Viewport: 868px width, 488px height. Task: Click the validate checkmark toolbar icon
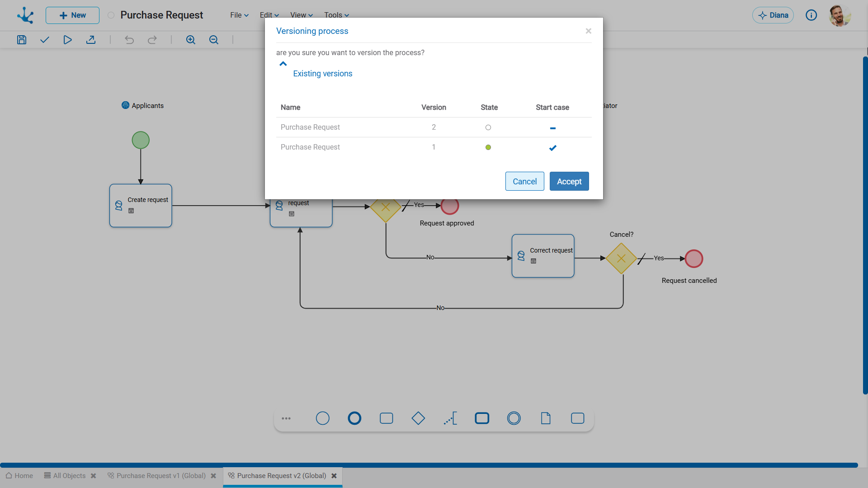click(x=44, y=40)
